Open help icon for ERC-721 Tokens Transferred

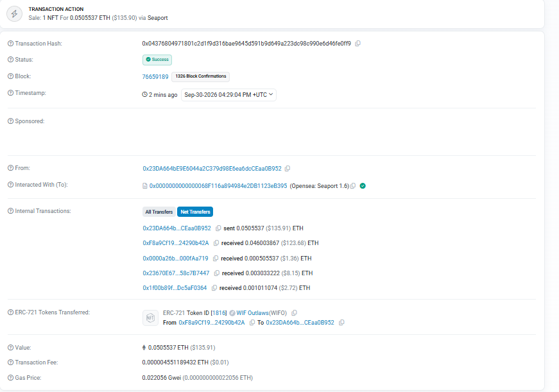point(11,312)
